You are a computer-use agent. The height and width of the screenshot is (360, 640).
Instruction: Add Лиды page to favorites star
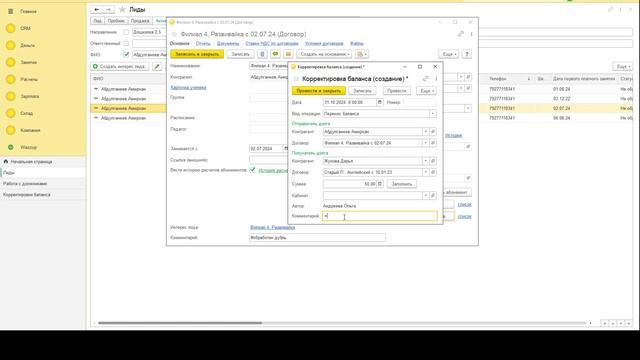click(122, 9)
